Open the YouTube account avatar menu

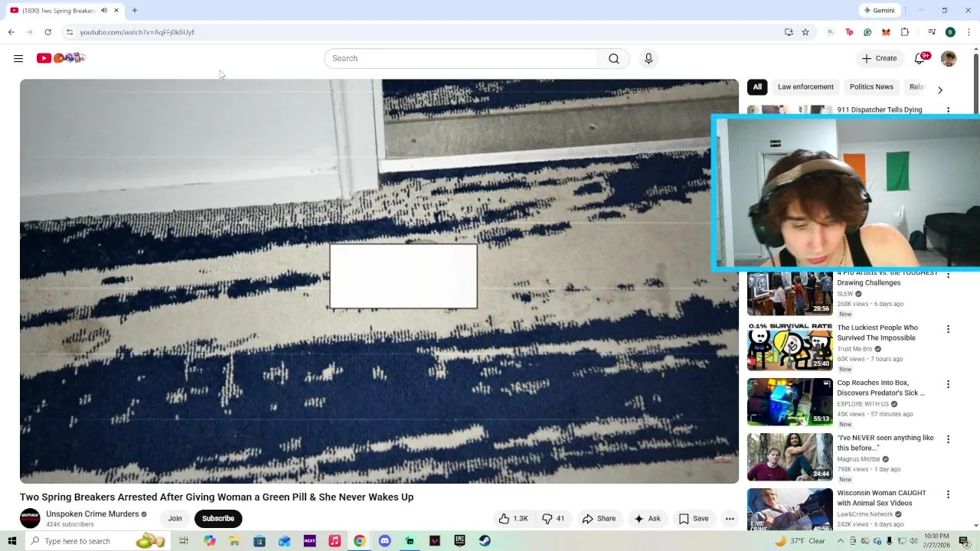(x=949, y=58)
